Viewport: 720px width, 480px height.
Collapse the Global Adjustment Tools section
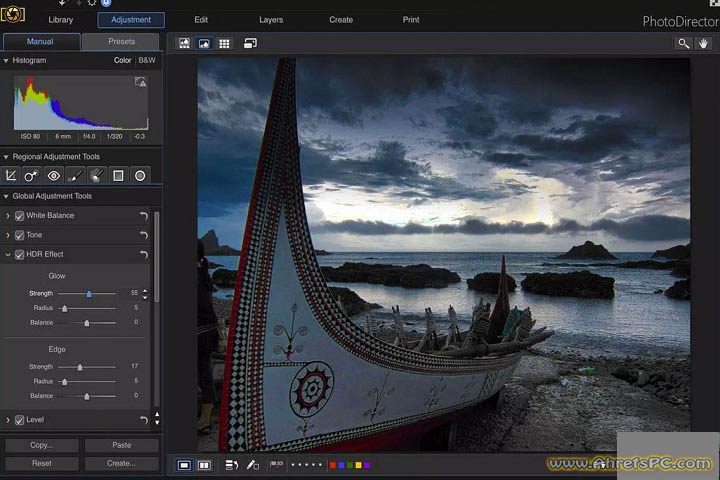[x=6, y=197]
